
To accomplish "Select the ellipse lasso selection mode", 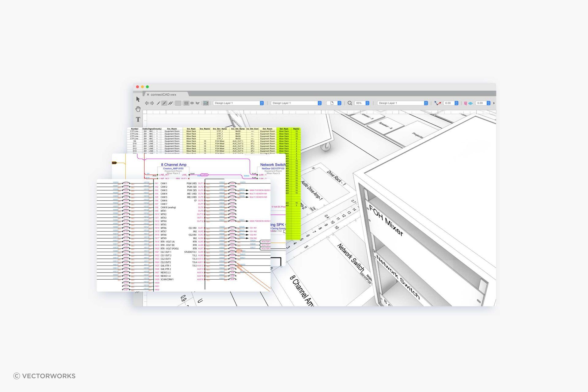I will point(192,103).
